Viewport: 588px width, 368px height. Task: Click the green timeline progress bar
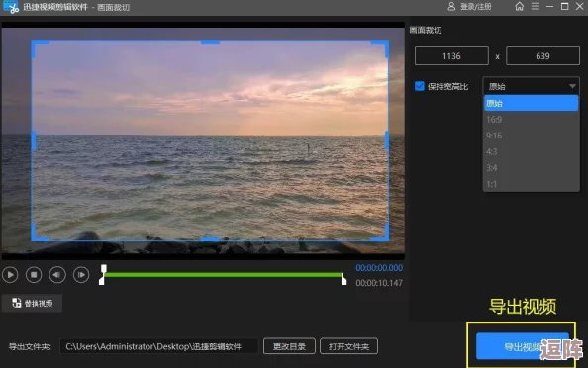click(x=223, y=275)
